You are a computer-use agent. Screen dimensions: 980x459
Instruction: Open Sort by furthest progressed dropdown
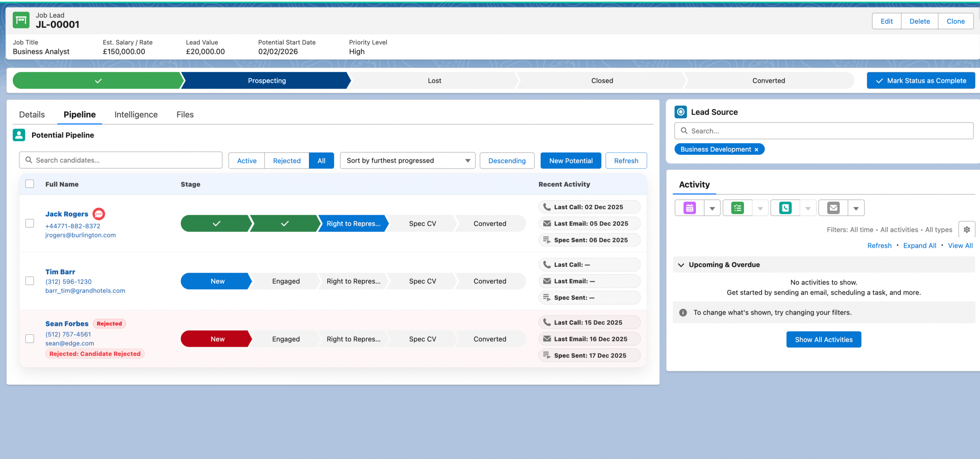coord(407,161)
